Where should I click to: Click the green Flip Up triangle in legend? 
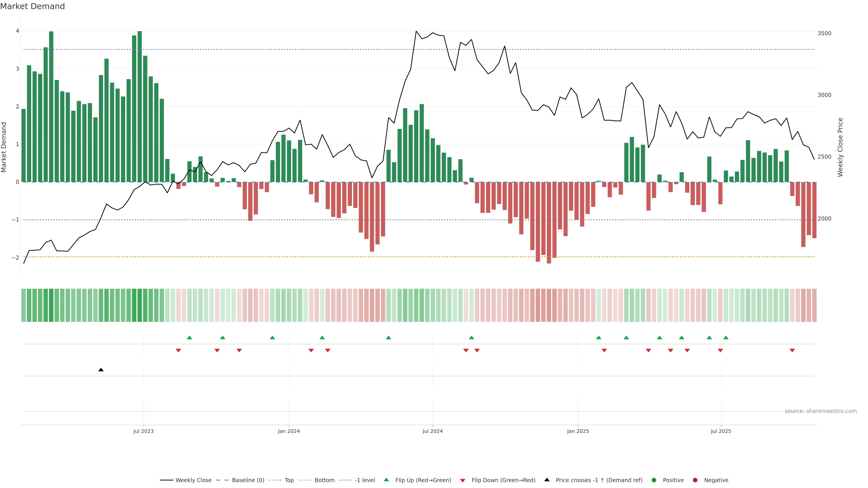point(386,480)
